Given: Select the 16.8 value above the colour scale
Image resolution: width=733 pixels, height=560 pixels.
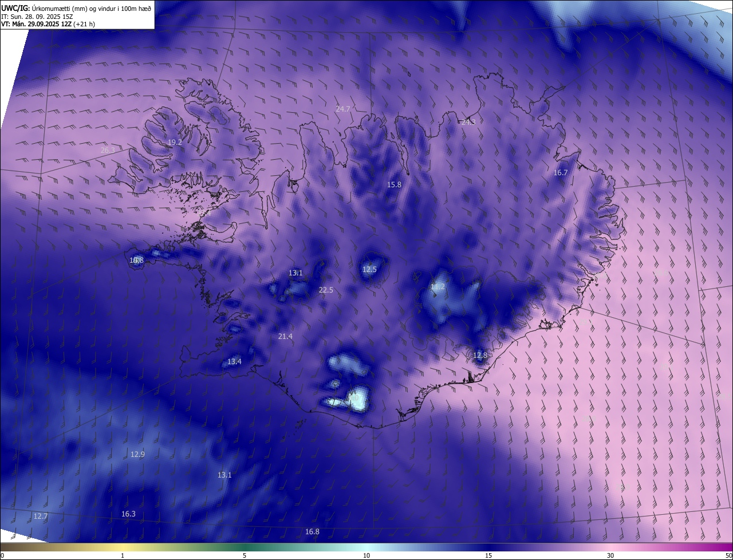Looking at the screenshot, I should [x=312, y=531].
